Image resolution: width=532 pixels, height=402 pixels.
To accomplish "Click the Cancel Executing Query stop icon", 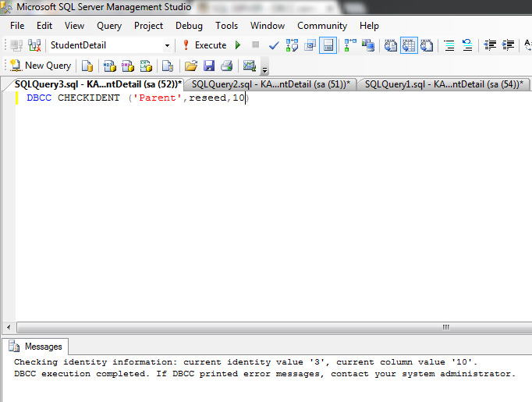I will pyautogui.click(x=256, y=44).
